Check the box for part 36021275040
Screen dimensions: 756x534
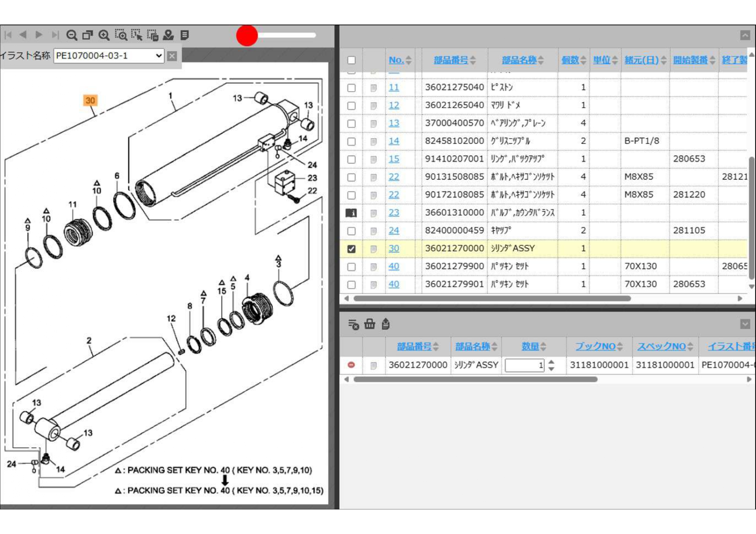pyautogui.click(x=352, y=88)
